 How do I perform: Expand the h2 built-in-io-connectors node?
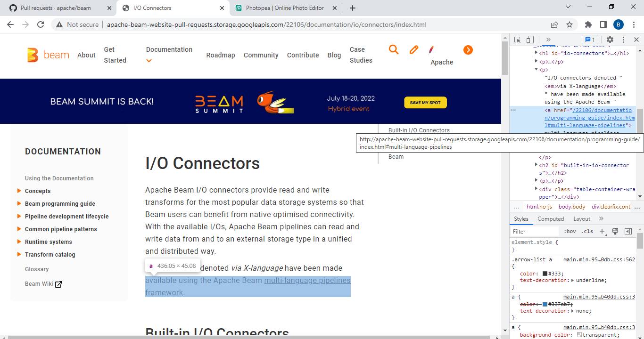(536, 165)
